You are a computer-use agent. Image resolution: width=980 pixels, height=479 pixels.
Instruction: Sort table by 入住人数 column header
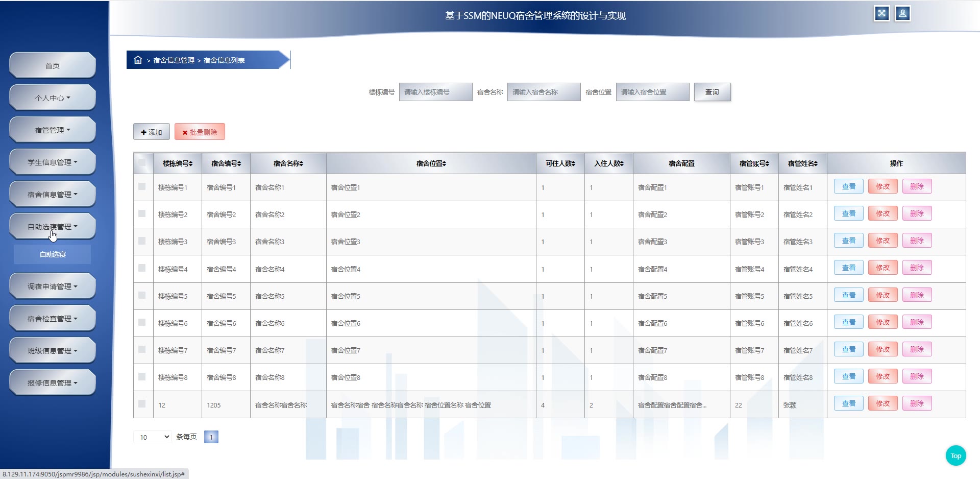pos(608,163)
